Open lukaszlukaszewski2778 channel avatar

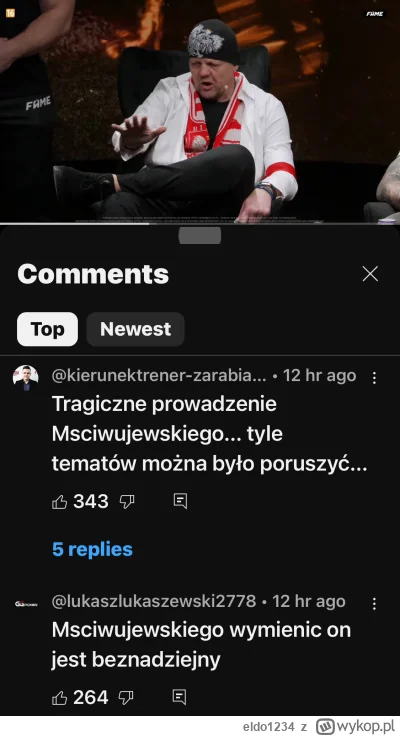(x=25, y=604)
